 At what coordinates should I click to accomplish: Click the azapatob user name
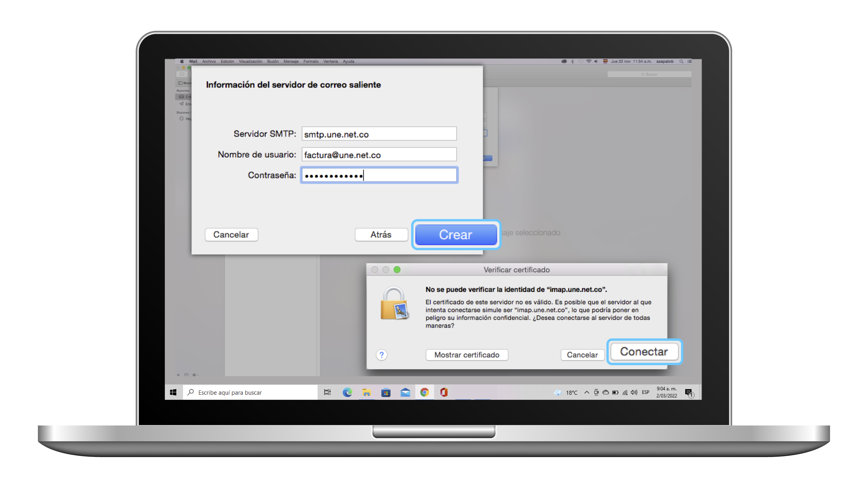(665, 61)
